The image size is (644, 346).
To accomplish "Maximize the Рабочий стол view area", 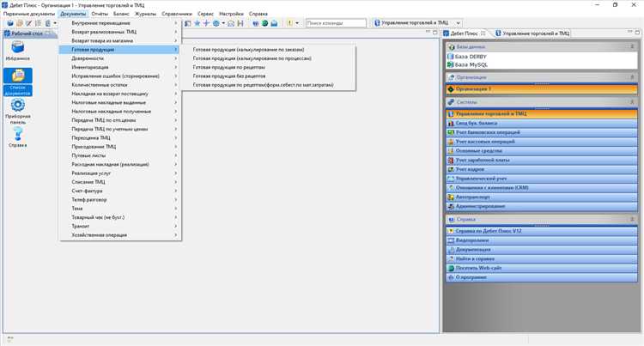I will click(435, 32).
